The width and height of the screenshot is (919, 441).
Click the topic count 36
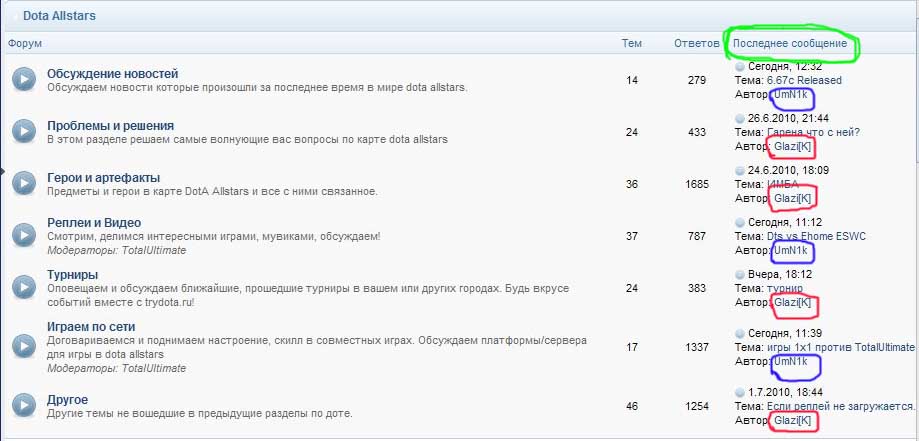pyautogui.click(x=632, y=184)
